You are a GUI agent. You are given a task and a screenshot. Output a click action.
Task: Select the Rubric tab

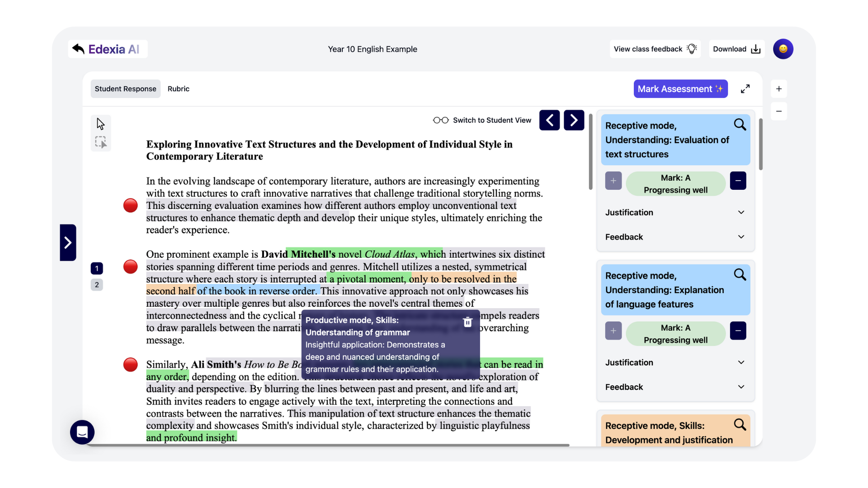178,89
